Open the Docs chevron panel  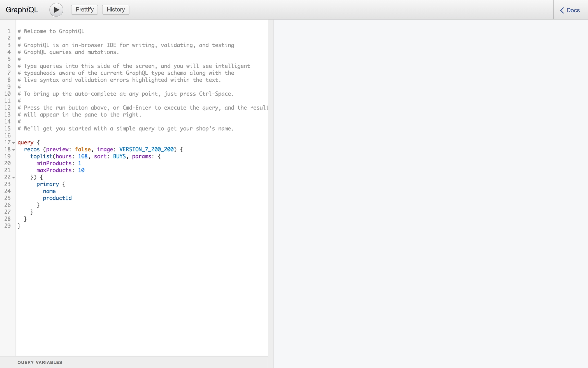[x=570, y=10]
